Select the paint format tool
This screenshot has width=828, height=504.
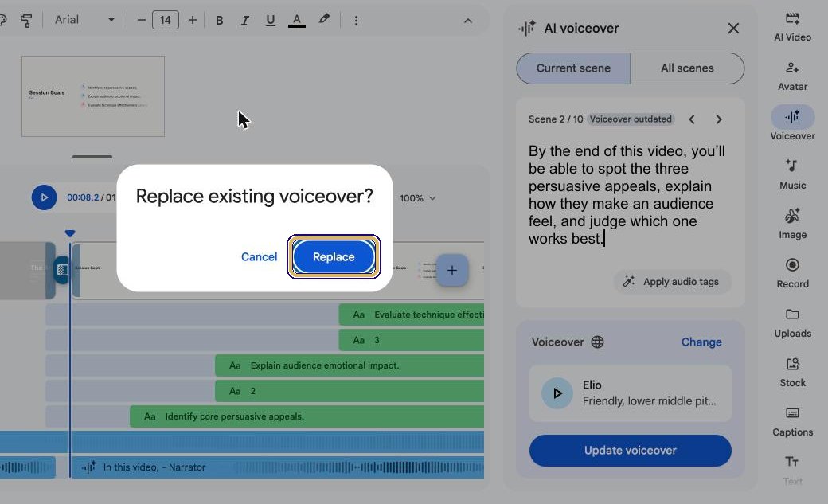tap(25, 21)
